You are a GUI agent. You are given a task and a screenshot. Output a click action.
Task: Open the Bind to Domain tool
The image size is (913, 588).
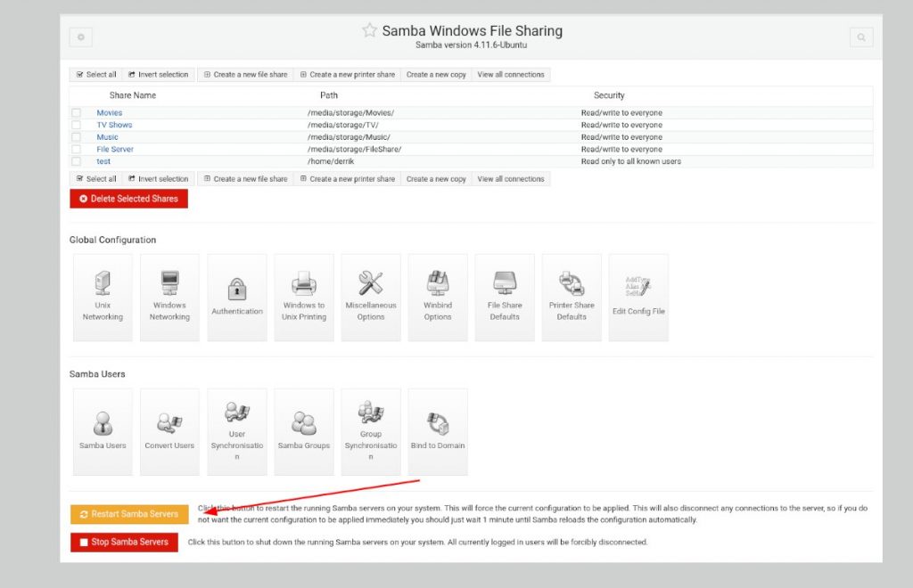[x=437, y=430]
